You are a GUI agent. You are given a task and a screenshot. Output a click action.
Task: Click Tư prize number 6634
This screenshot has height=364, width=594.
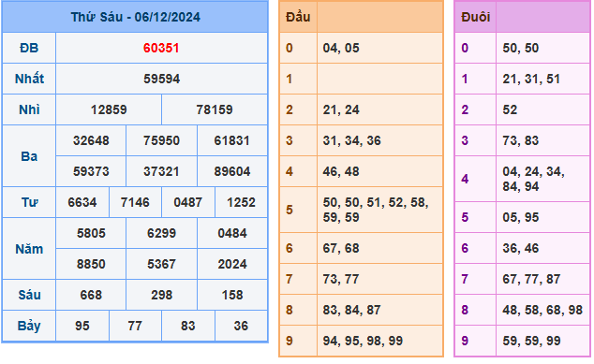(x=82, y=202)
